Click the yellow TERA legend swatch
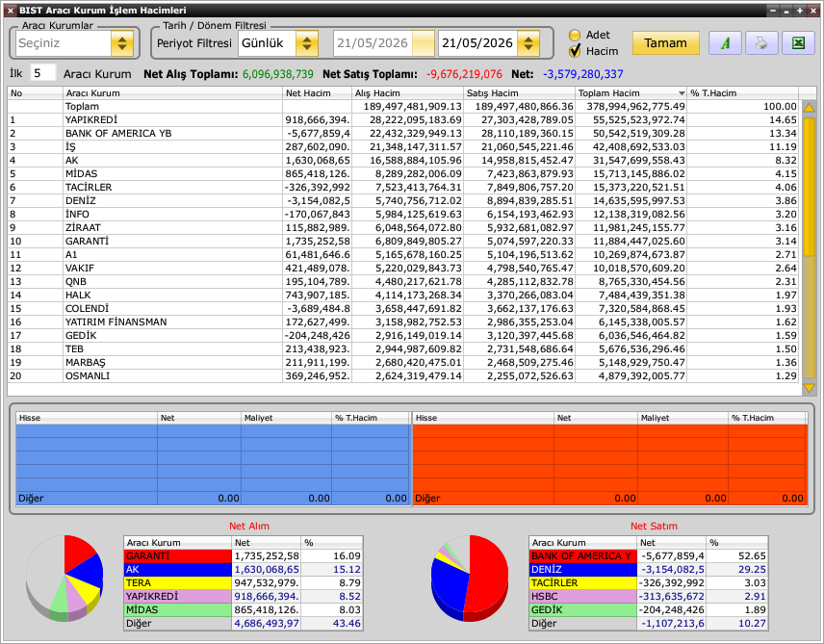Image resolution: width=824 pixels, height=644 pixels. pyautogui.click(x=178, y=583)
